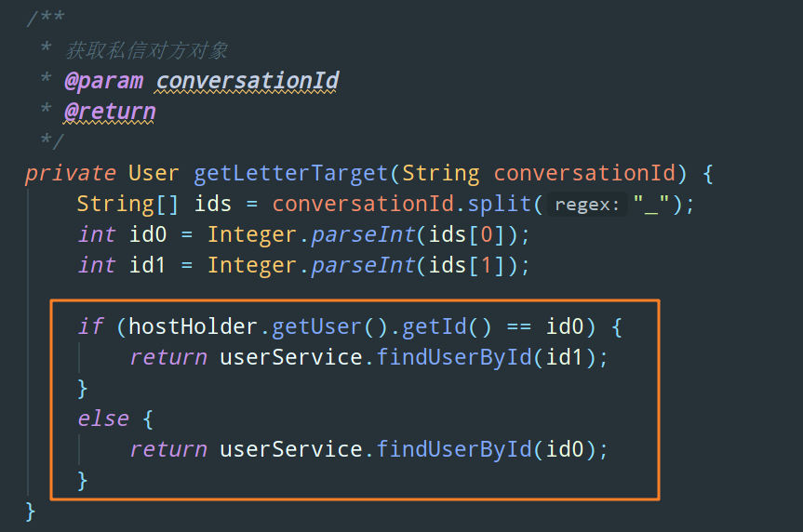The height and width of the screenshot is (532, 803).
Task: Click the "_" string literal argument
Action: click(651, 204)
